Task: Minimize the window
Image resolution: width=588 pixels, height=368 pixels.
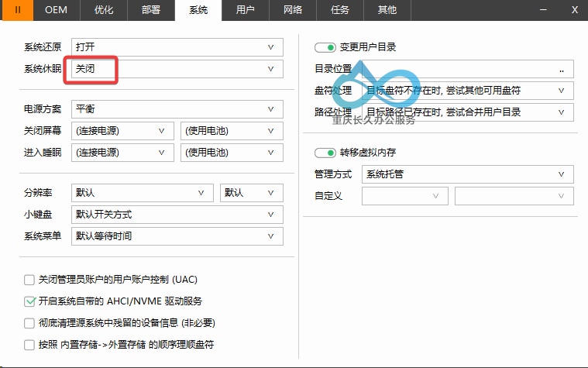Action: pos(543,10)
